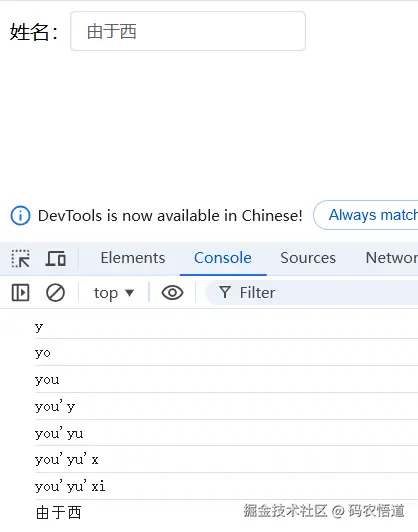Open live expression eye icon
Screen dimensions: 418x532
[x=172, y=293]
